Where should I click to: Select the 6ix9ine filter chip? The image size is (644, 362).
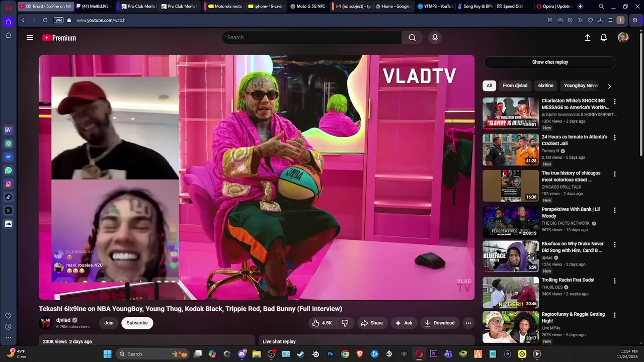[x=546, y=85]
